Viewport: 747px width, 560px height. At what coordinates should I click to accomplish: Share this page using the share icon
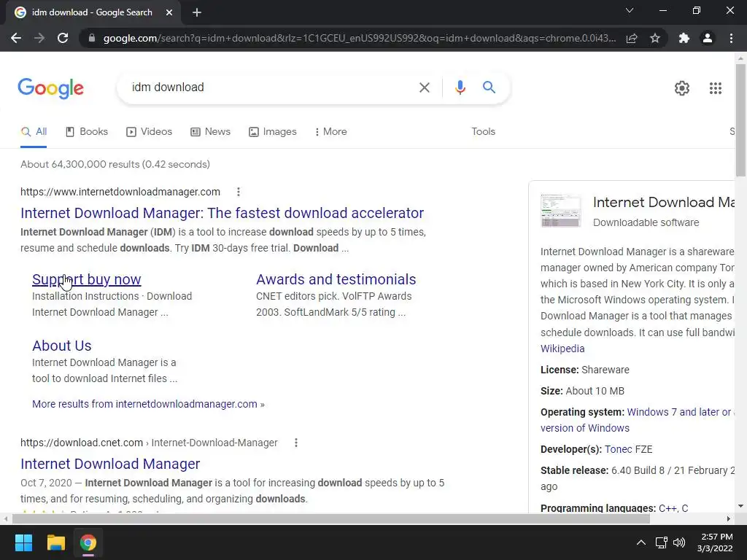click(x=632, y=38)
